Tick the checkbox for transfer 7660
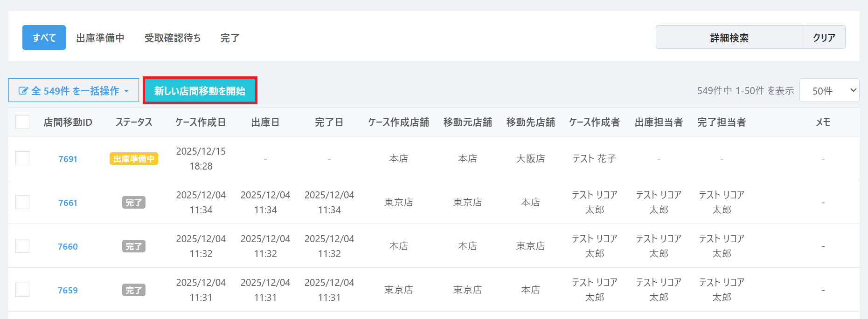Image resolution: width=868 pixels, height=319 pixels. 22,246
